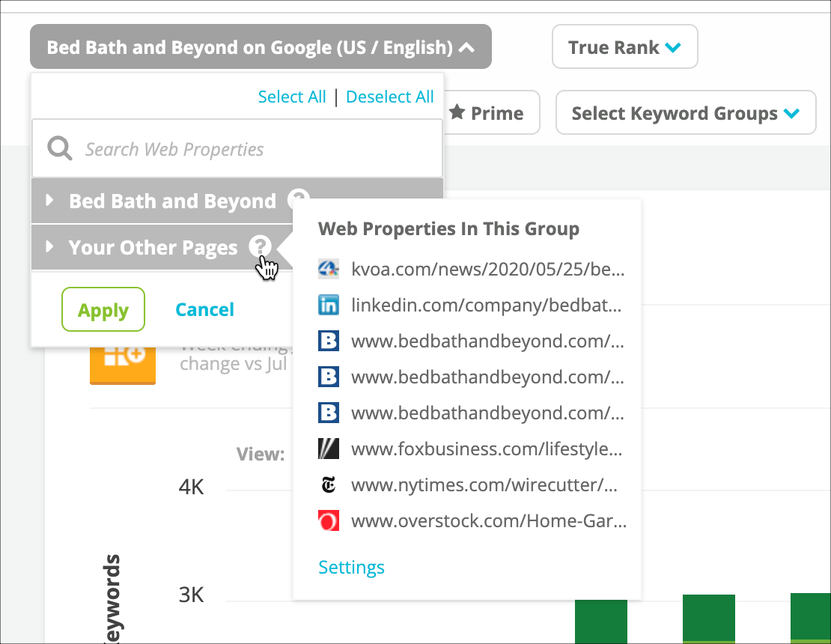Click the orange dashboard icon
Viewport: 831px width, 644px height.
coord(122,360)
